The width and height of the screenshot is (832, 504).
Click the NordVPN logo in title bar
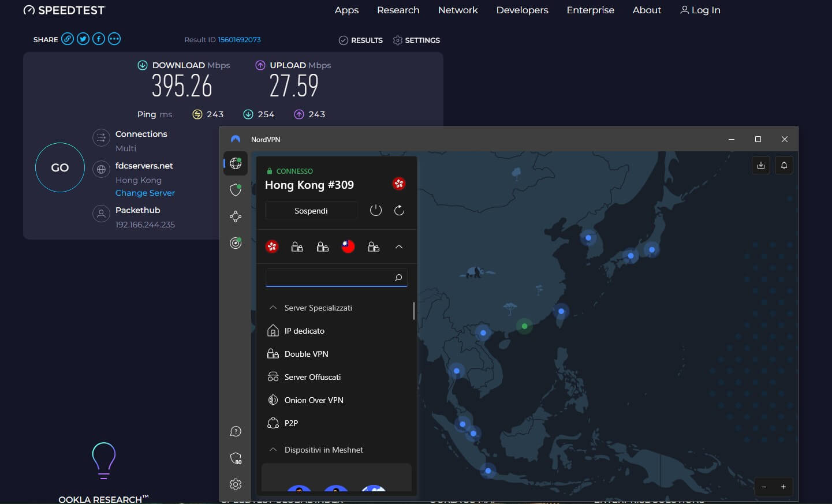236,139
